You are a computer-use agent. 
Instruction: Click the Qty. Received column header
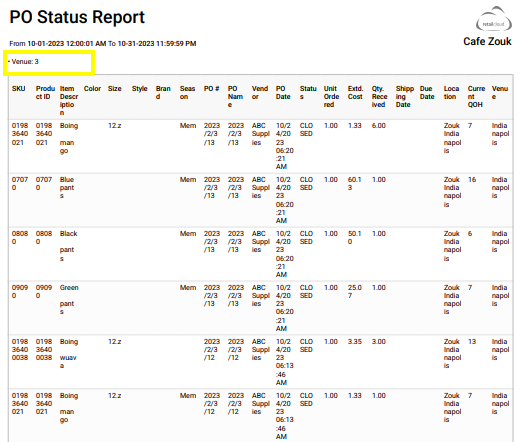[x=380, y=97]
